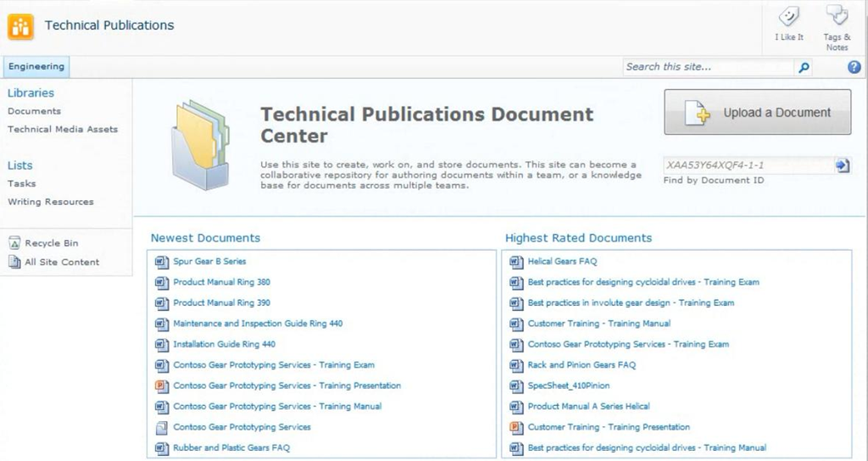Click the Technical Publications site title
Screen dimensions: 868x461
[x=109, y=25]
